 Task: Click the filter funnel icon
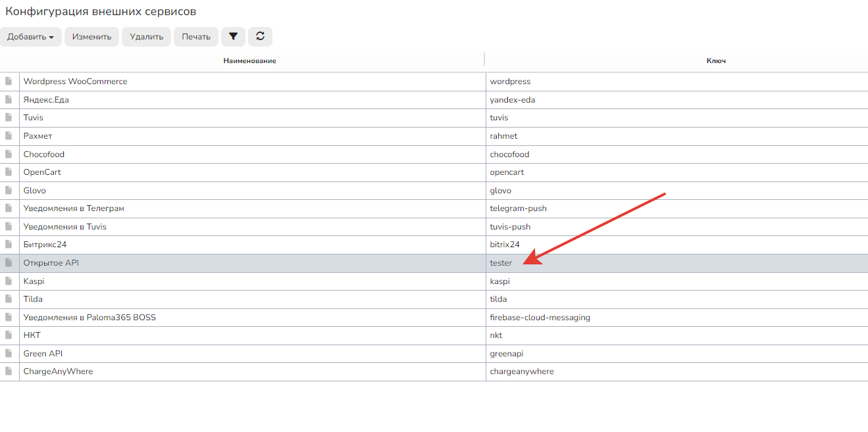(233, 37)
